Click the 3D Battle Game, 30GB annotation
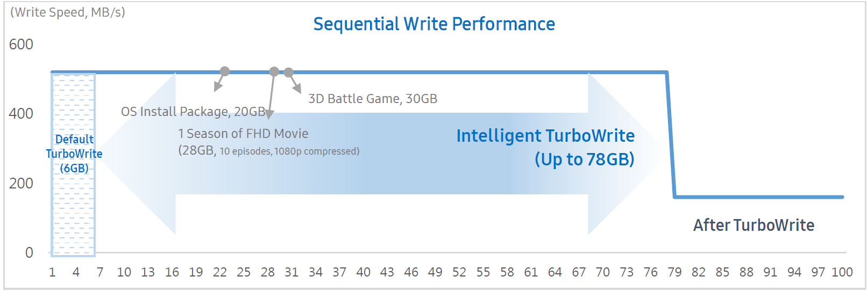The image size is (868, 291). pyautogui.click(x=373, y=99)
